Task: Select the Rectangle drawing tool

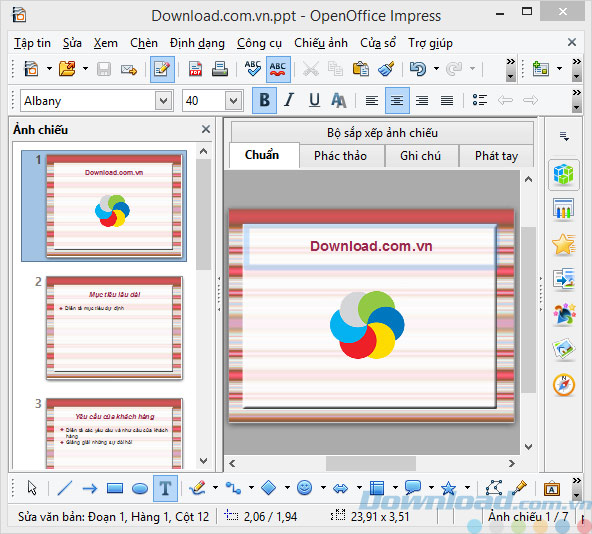Action: [115, 488]
